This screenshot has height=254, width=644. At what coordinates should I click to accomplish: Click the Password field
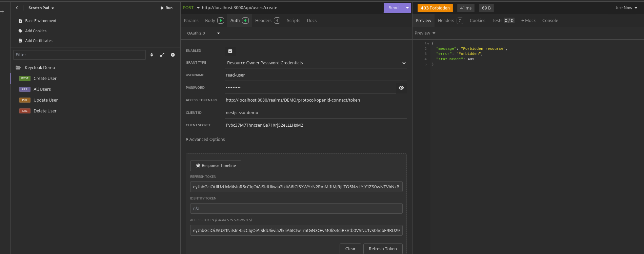click(x=310, y=88)
